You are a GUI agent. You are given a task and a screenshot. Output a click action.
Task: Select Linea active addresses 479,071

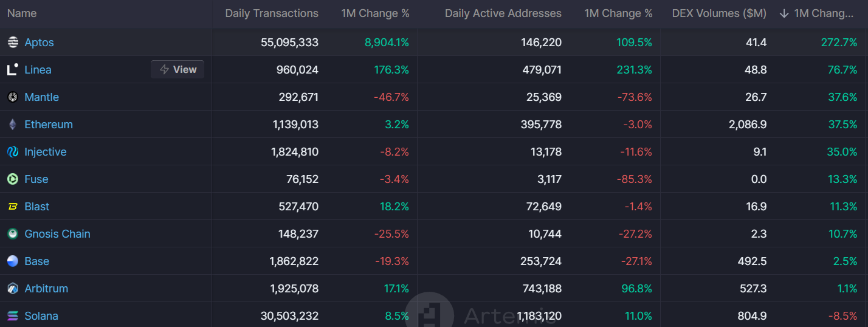(541, 70)
